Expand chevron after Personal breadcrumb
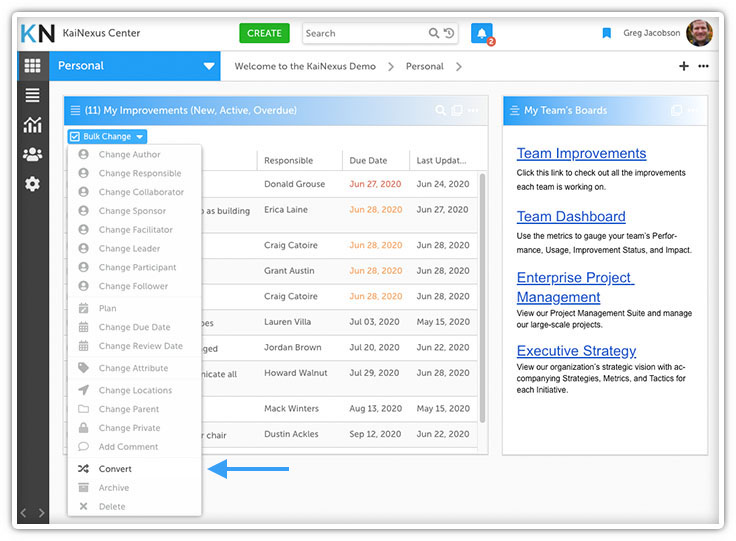This screenshot has width=736, height=541. [x=459, y=67]
